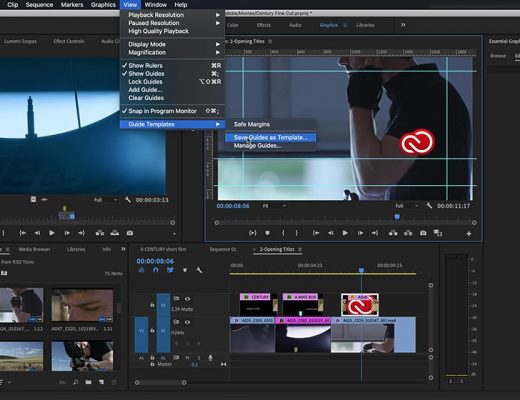The width and height of the screenshot is (520, 400).
Task: Open Program Monitor Fit zoom dropdown
Action: [274, 206]
